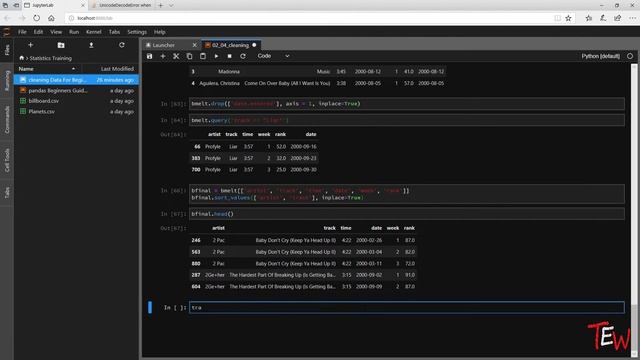Click the bfinal.head() code cell
640x360 pixels.
point(407,214)
